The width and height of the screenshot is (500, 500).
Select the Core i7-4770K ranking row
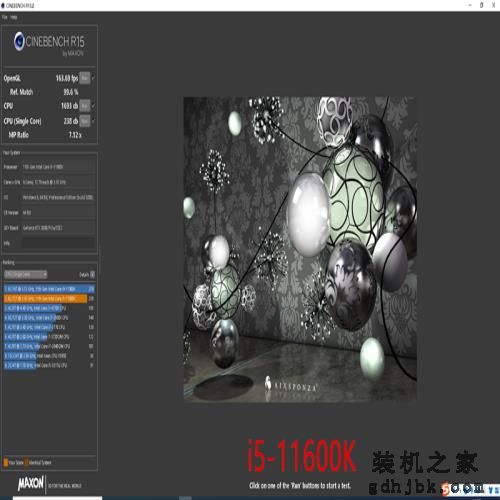coord(49,308)
